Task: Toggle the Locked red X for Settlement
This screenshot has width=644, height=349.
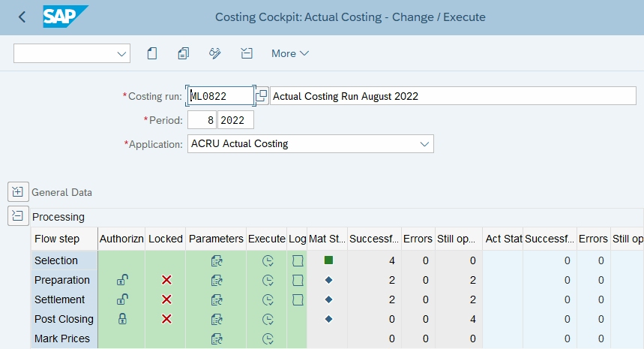Action: [x=166, y=299]
